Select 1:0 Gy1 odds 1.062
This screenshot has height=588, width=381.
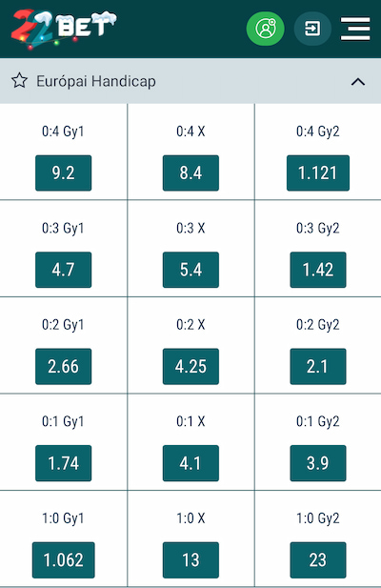[x=63, y=559]
